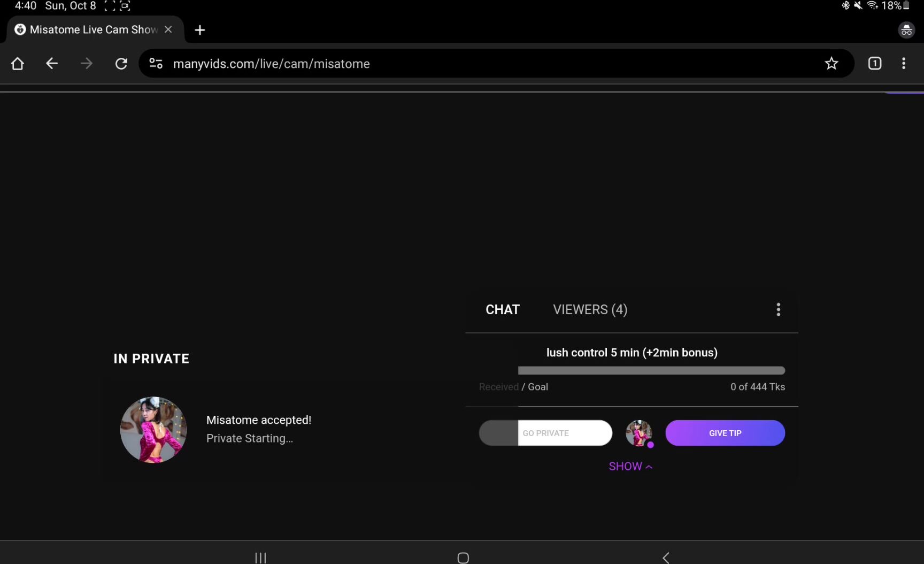Go back with the browser back arrow
Screen dimensions: 924x564
tap(52, 64)
